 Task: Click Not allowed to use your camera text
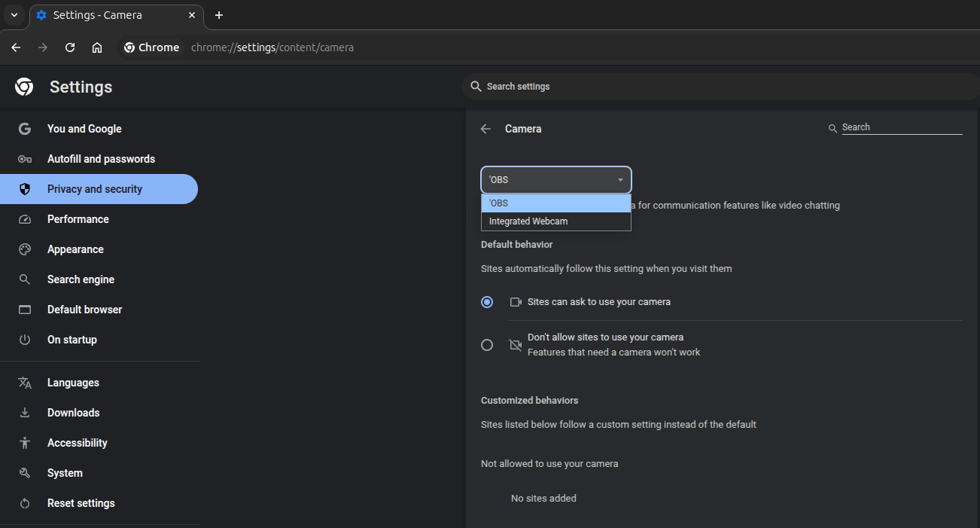pos(549,464)
